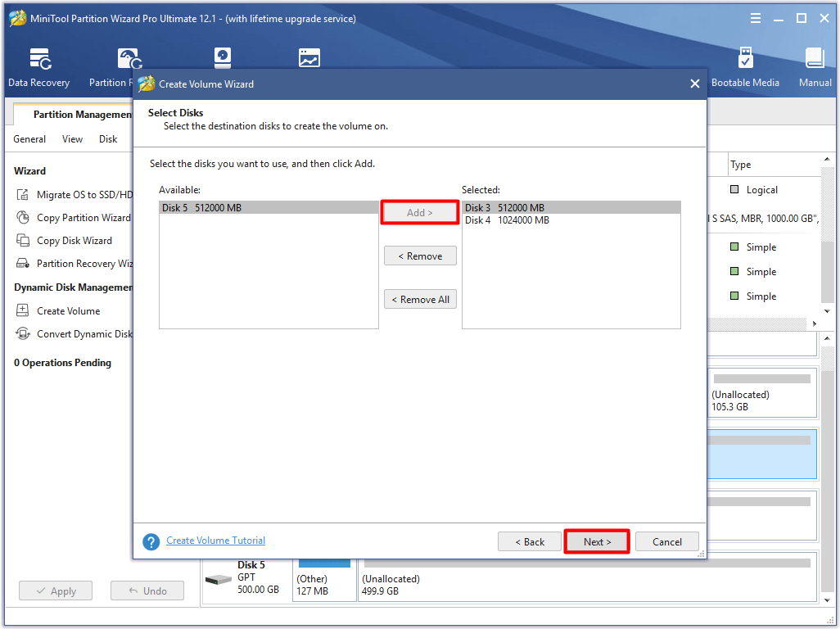Viewport: 840px width, 629px height.
Task: Click the horizontal scroll right arrow
Action: click(815, 324)
